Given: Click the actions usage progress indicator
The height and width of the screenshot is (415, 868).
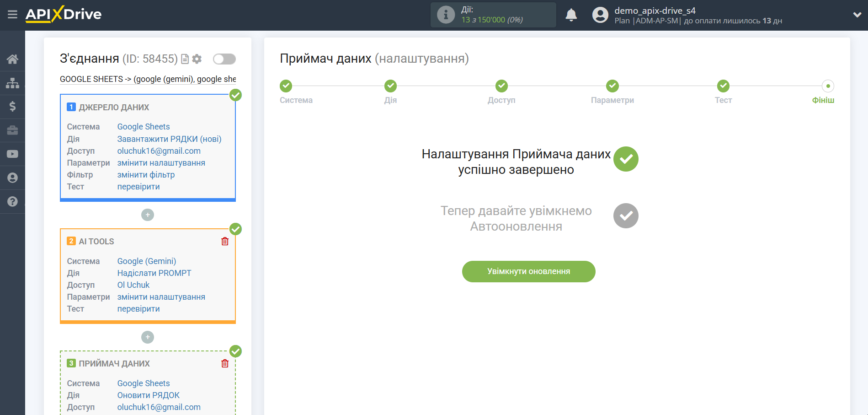Looking at the screenshot, I should [493, 15].
